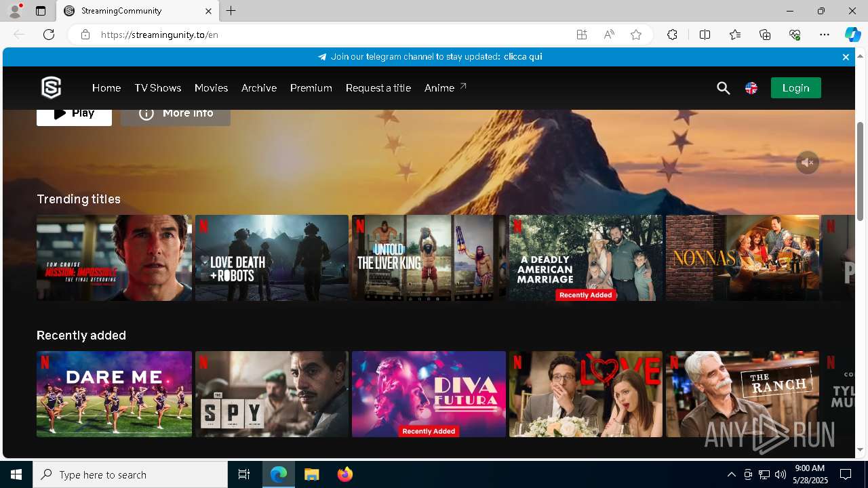This screenshot has height=488, width=868.
Task: Open Untold The Liver King thumbnail
Action: click(x=429, y=258)
